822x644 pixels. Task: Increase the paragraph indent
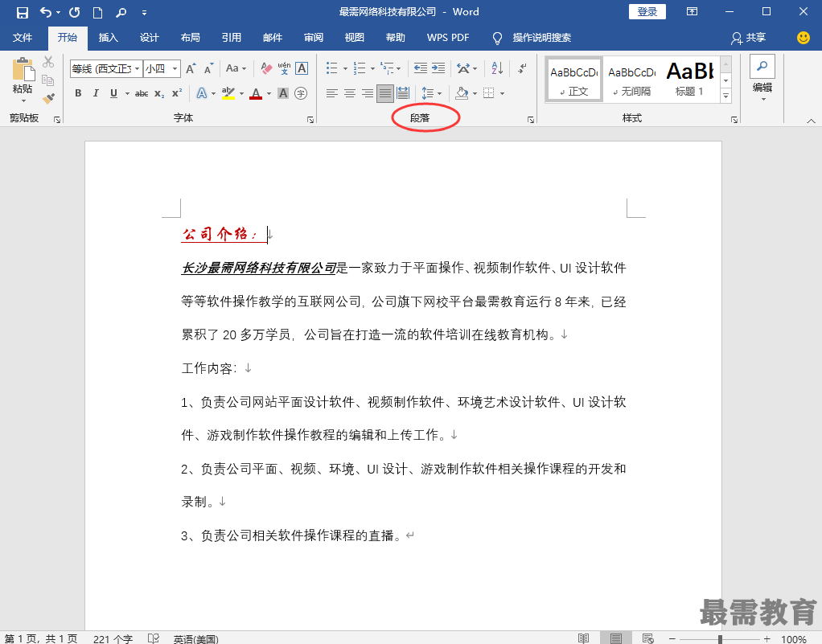click(438, 68)
